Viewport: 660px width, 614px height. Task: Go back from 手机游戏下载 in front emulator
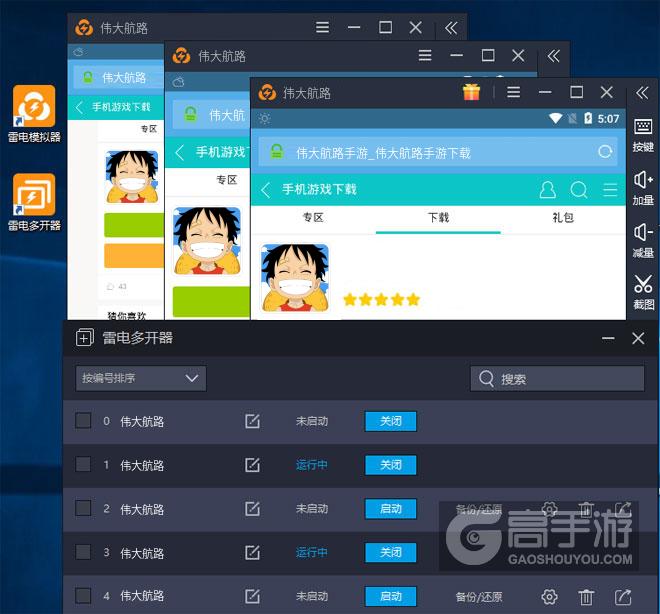coord(266,190)
